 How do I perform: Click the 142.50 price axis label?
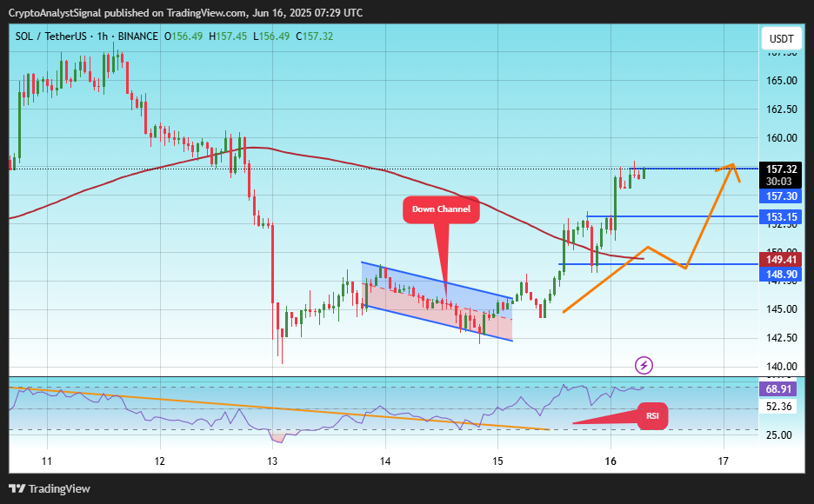[x=781, y=337]
